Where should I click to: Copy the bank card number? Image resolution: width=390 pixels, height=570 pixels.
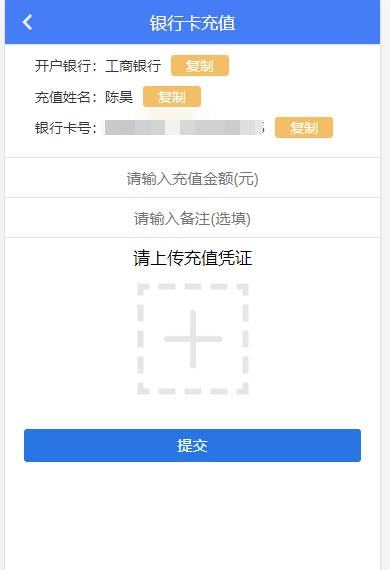pyautogui.click(x=303, y=128)
